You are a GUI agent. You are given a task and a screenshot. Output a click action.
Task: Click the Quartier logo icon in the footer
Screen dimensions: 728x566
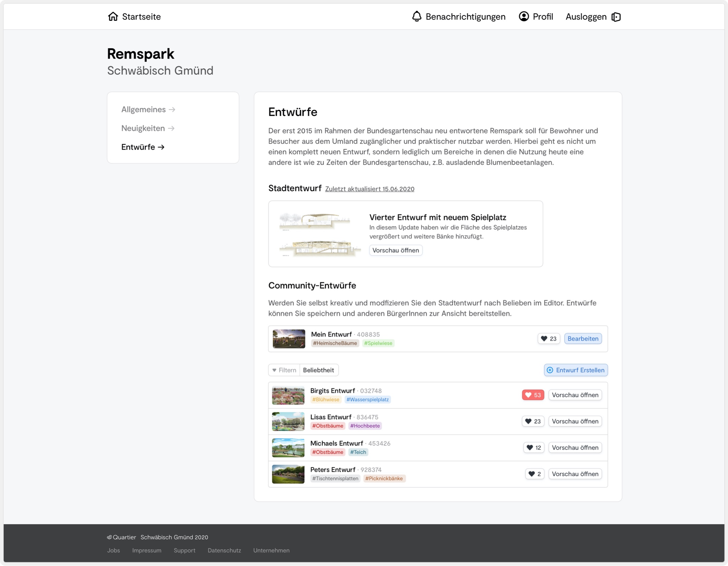(x=109, y=537)
